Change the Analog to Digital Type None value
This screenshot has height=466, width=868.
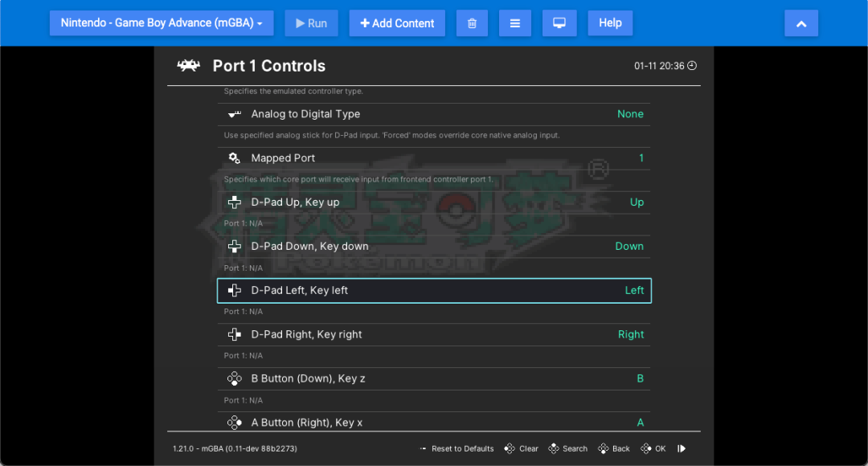[x=630, y=114]
